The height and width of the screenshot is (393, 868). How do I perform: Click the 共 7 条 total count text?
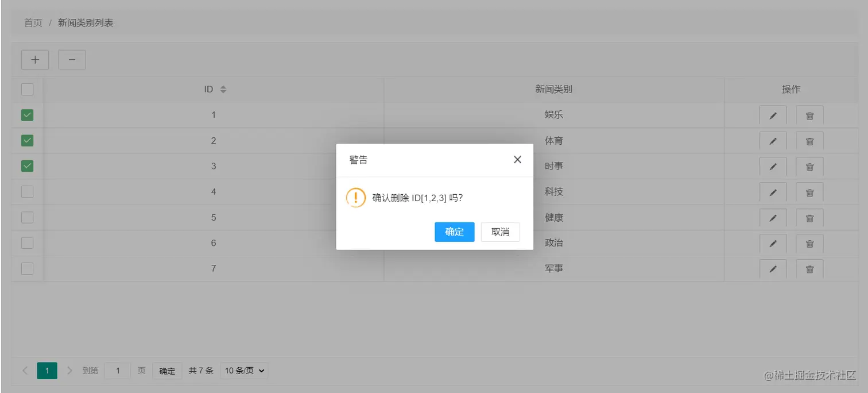(x=201, y=371)
